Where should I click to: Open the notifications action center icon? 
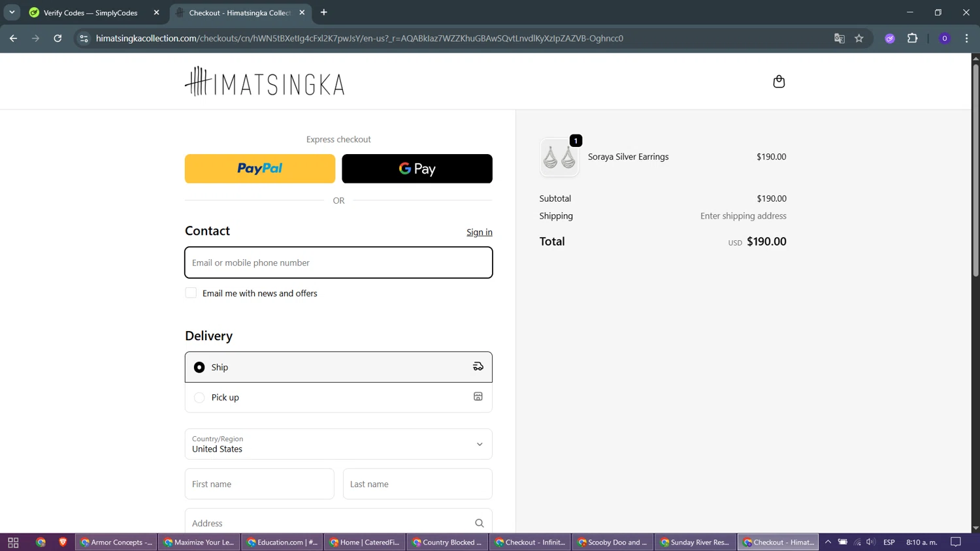(x=956, y=543)
